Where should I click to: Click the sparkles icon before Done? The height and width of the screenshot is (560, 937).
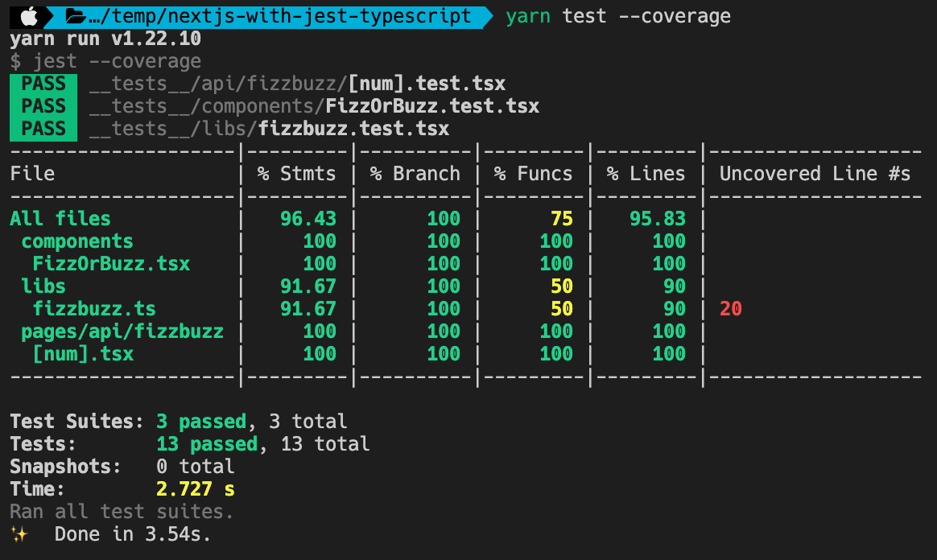pyautogui.click(x=19, y=533)
